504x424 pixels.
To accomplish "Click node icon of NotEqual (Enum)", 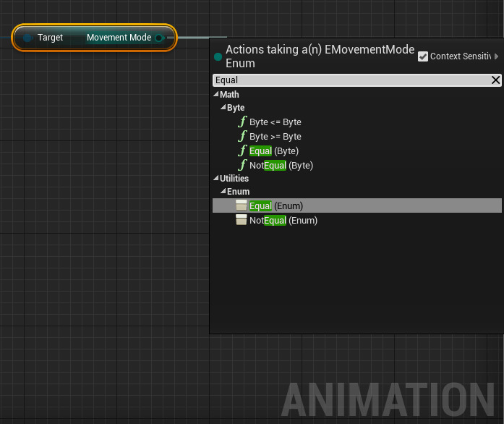I will coord(242,221).
